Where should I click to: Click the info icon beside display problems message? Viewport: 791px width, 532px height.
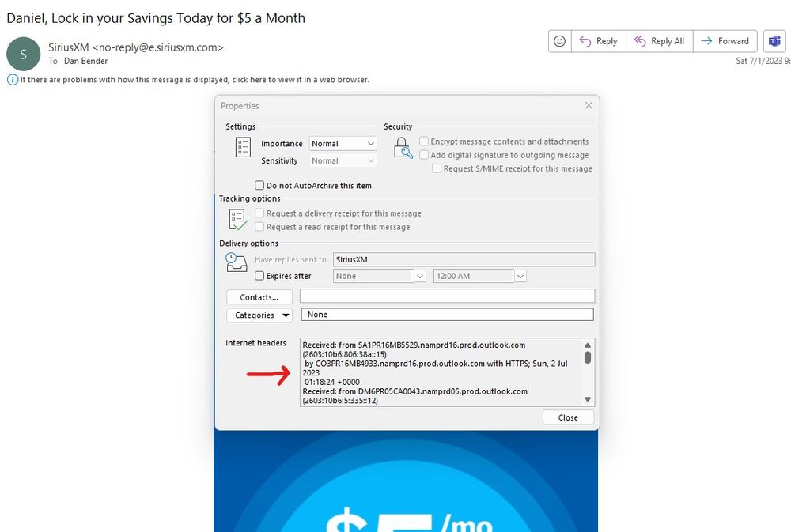13,80
